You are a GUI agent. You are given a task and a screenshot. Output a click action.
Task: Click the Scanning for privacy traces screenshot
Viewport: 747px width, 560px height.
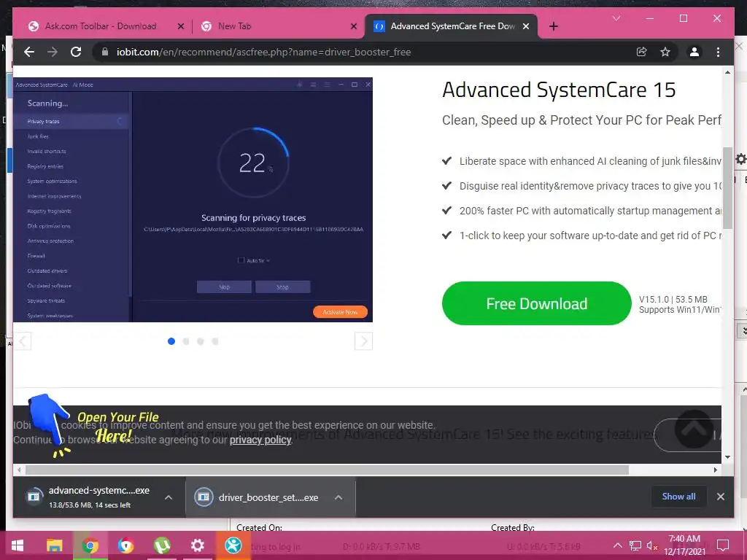point(193,200)
